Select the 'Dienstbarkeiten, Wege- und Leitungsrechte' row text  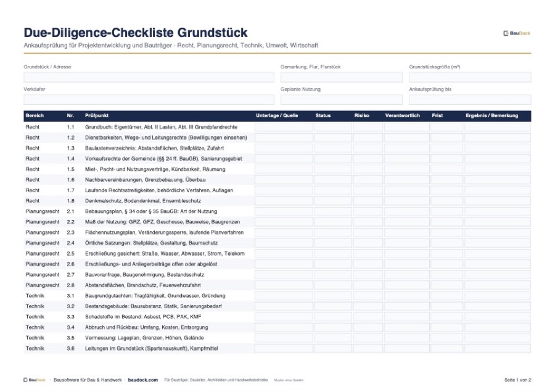pyautogui.click(x=166, y=137)
